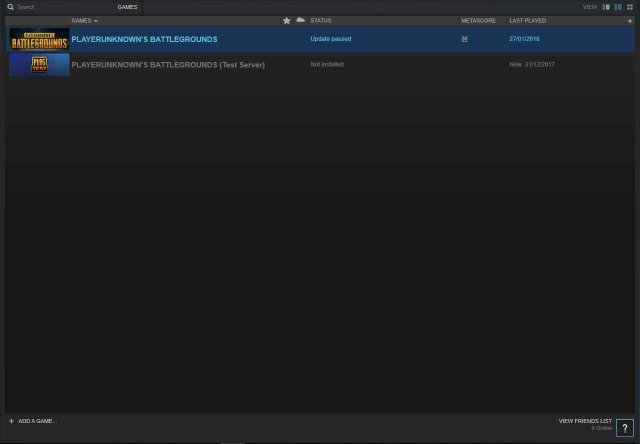This screenshot has height=444, width=640.
Task: Switch to detail view mode
Action: (605, 7)
